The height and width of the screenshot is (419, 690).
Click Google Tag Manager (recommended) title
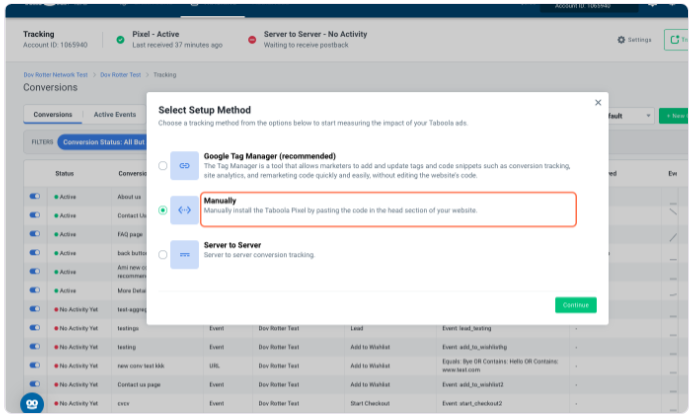pos(270,156)
